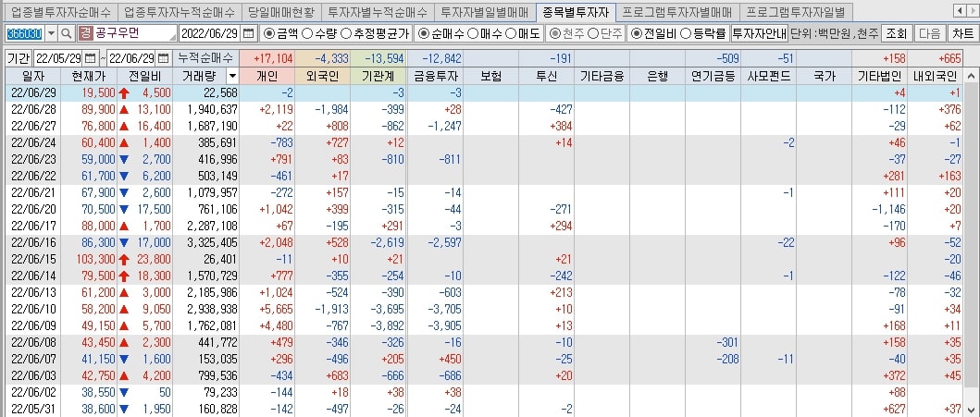Select 수량 radio button
980x417 pixels.
pos(307,33)
